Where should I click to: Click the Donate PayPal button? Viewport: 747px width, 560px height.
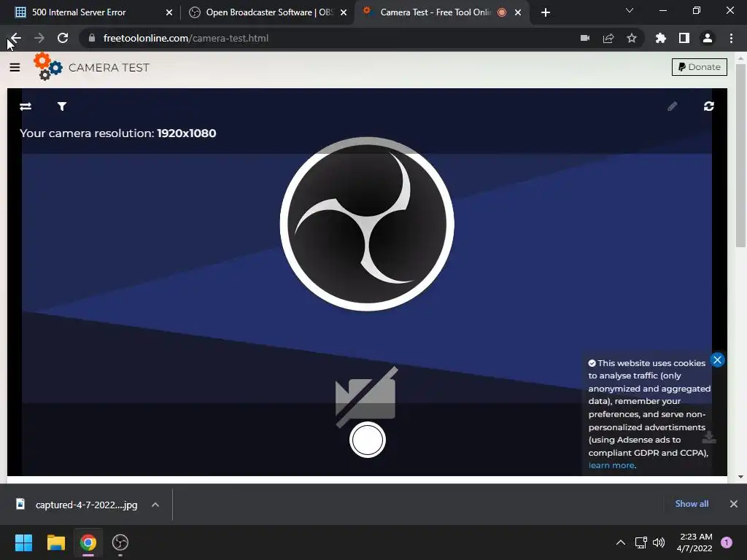(x=700, y=67)
